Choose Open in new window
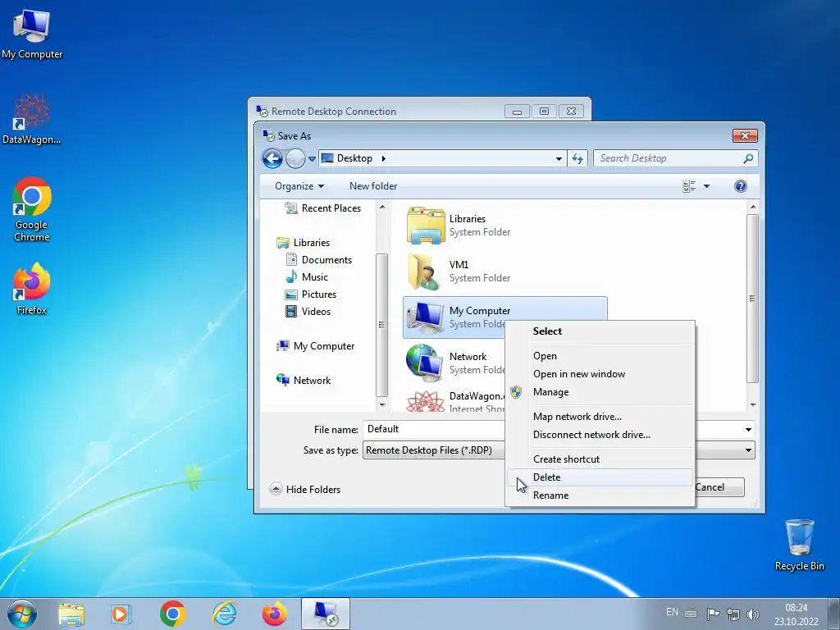This screenshot has height=630, width=840. [x=600, y=374]
